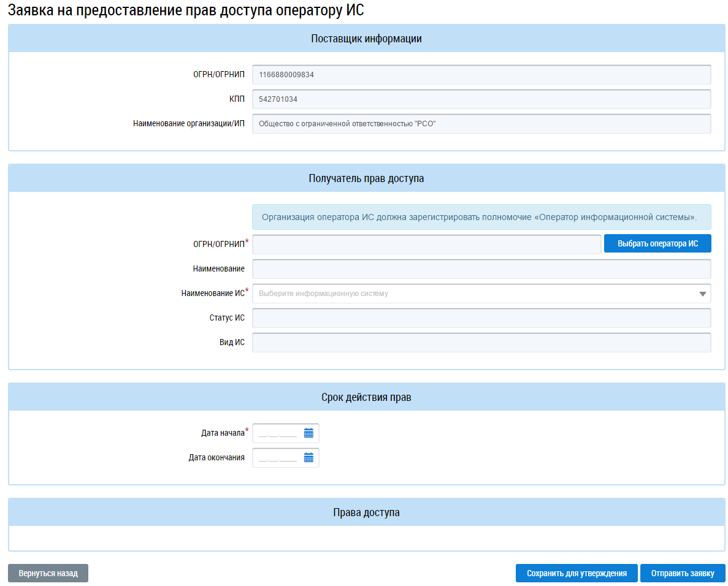
Task: Click the Получатель прав доступа header
Action: [x=366, y=178]
